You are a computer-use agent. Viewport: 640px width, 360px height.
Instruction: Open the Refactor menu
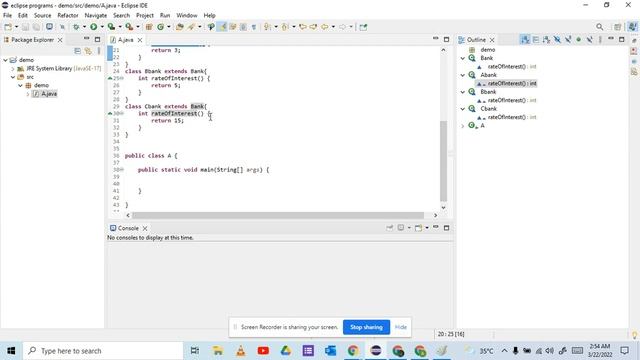pos(68,16)
